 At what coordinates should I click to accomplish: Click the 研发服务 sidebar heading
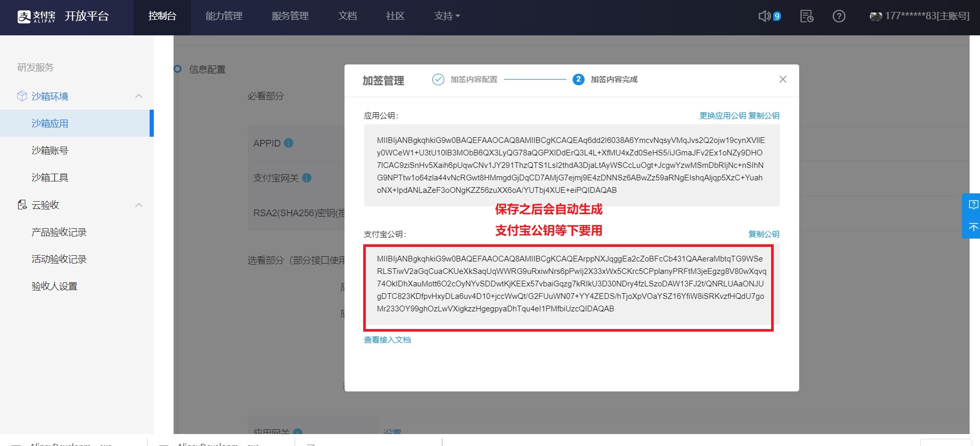(35, 68)
